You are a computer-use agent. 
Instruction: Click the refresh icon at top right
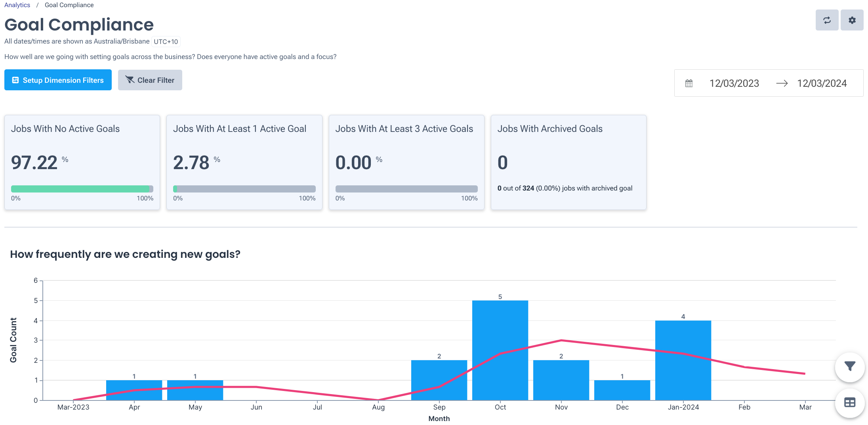coord(827,20)
